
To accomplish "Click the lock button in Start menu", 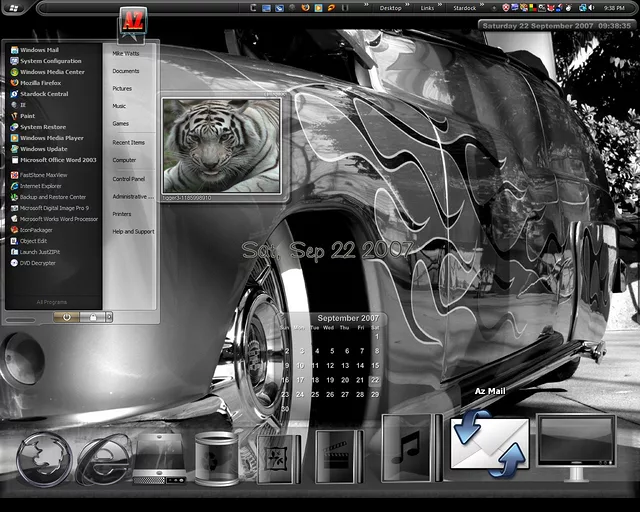I will point(92,317).
